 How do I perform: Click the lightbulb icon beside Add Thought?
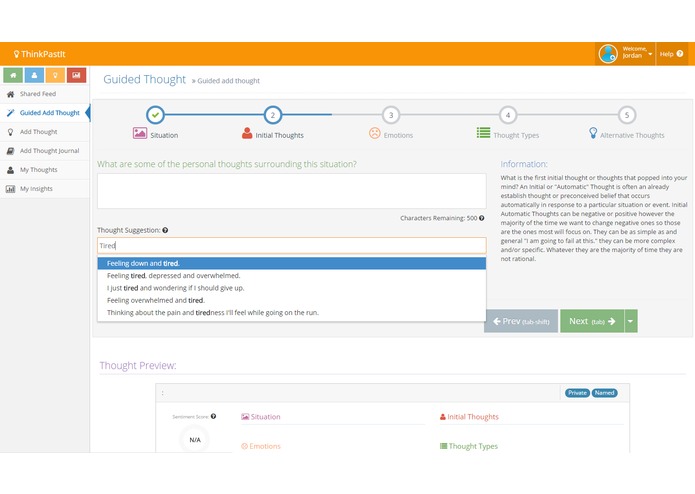11,132
